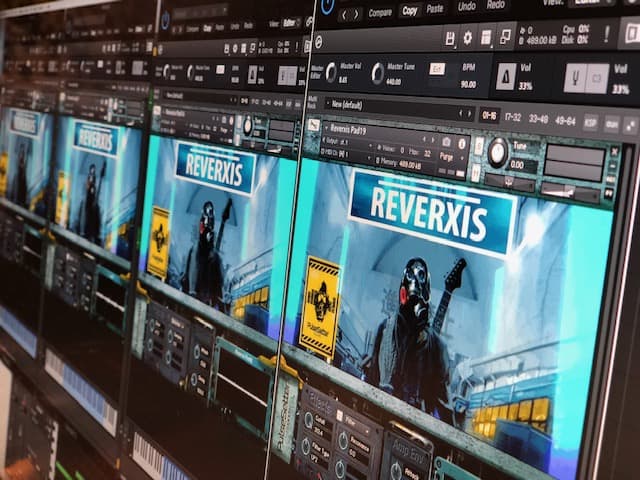
Task: Toggle the tuning fork reference tone
Action: [x=575, y=78]
